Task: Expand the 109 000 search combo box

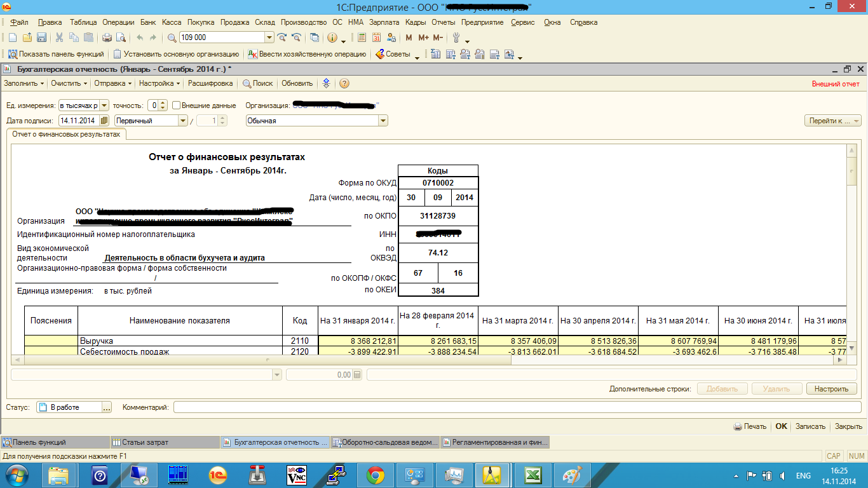Action: [269, 37]
